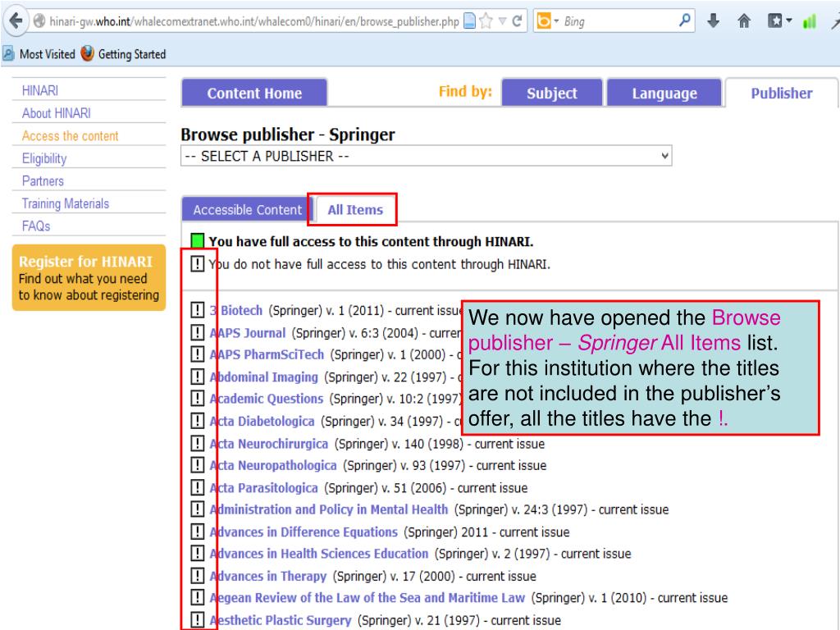Click the Firefox icon beside Getting Started
Screen dimensions: 840x630
click(x=87, y=53)
